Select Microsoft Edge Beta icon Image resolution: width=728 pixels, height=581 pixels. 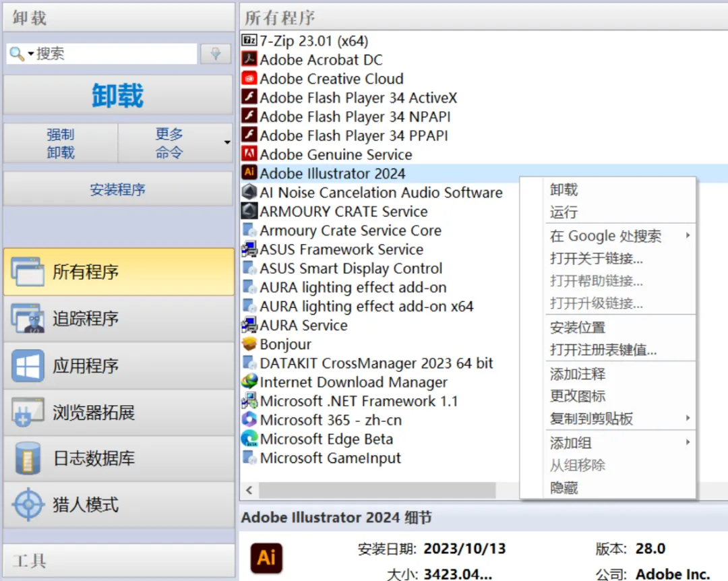point(249,438)
